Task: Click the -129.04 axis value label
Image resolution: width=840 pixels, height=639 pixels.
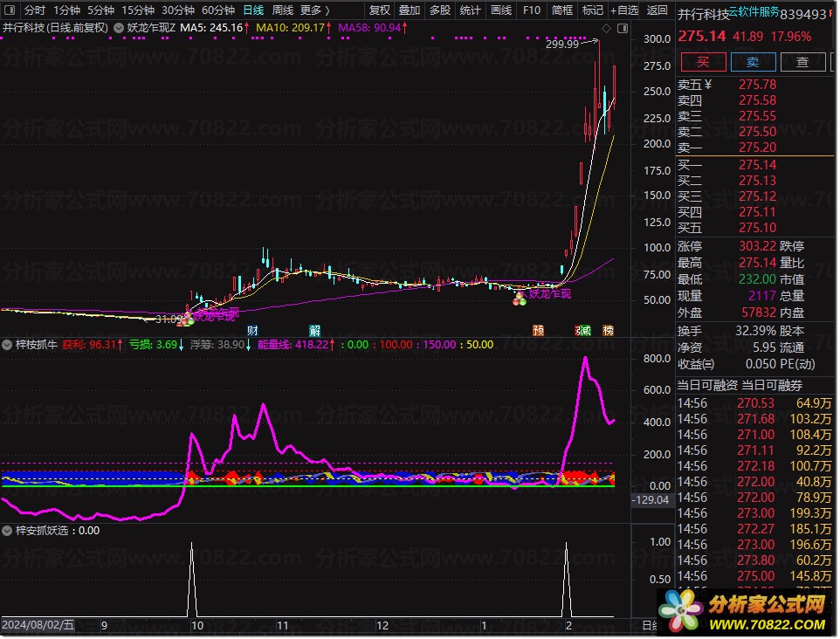Action: point(651,499)
